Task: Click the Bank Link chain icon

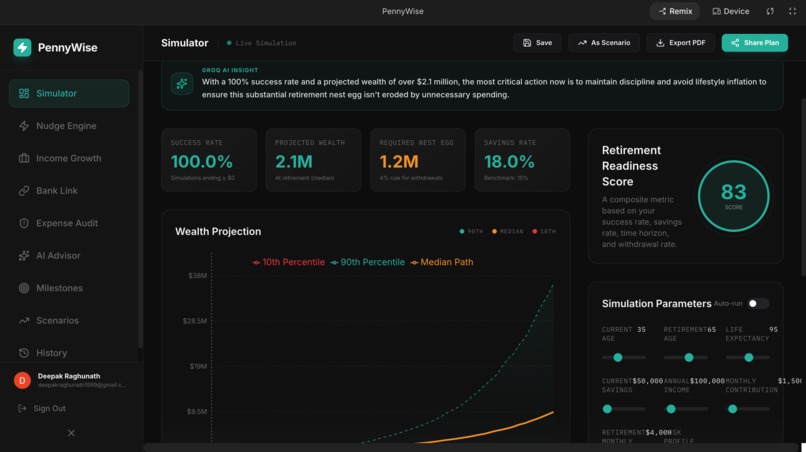Action: click(24, 190)
